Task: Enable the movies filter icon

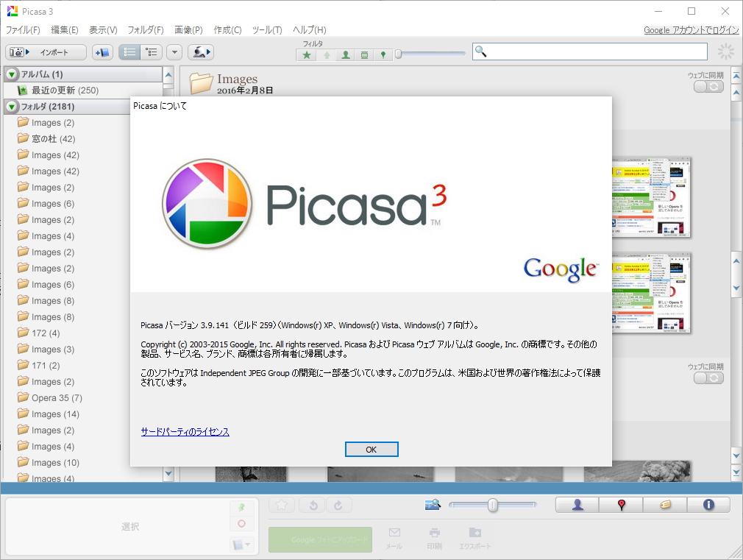Action: (364, 54)
